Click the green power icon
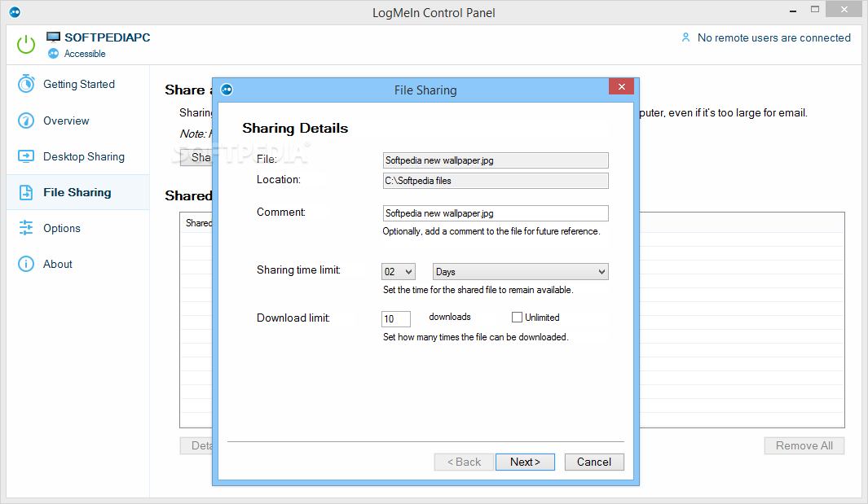This screenshot has height=504, width=868. (26, 44)
